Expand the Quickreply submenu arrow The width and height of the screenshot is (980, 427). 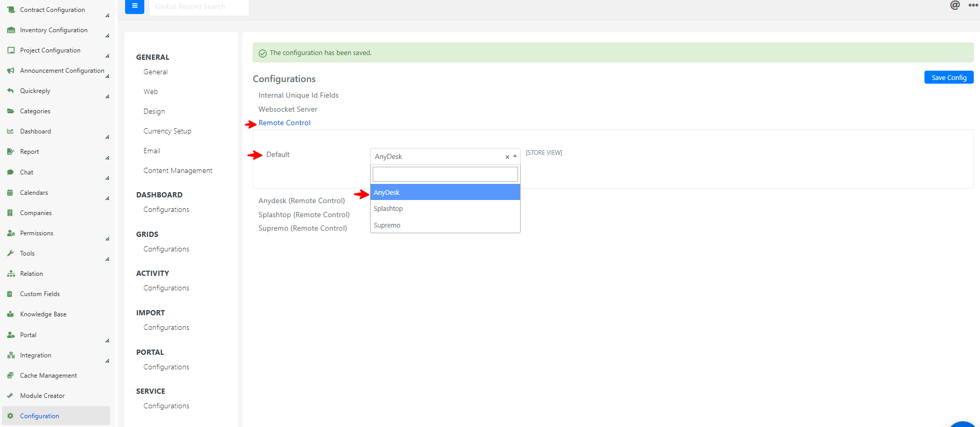click(107, 97)
